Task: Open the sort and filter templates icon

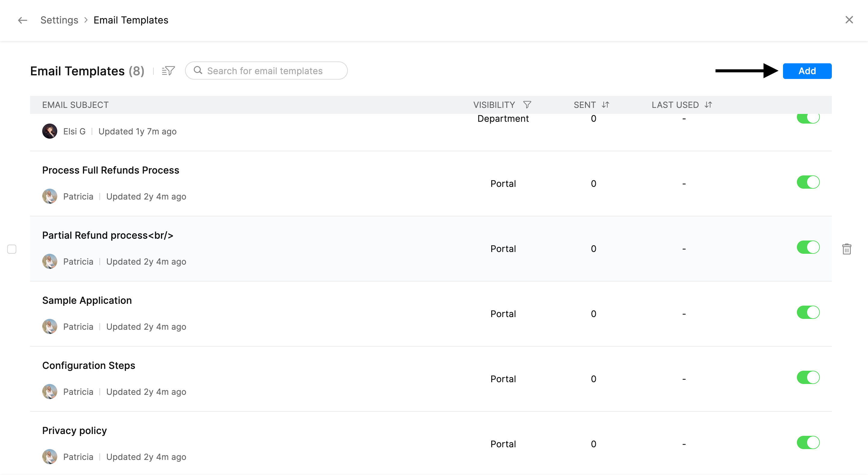Action: 168,71
